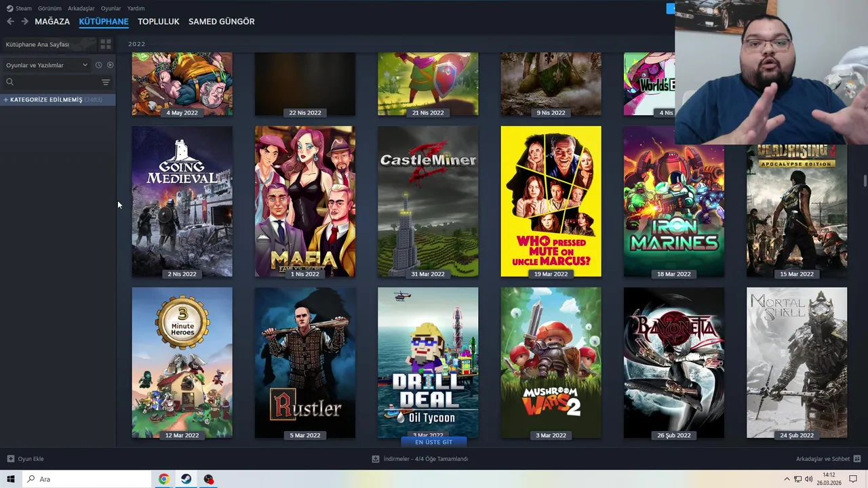
Task: Open Dead Rising 3 Apocalypse Edition cover
Action: [x=797, y=211]
